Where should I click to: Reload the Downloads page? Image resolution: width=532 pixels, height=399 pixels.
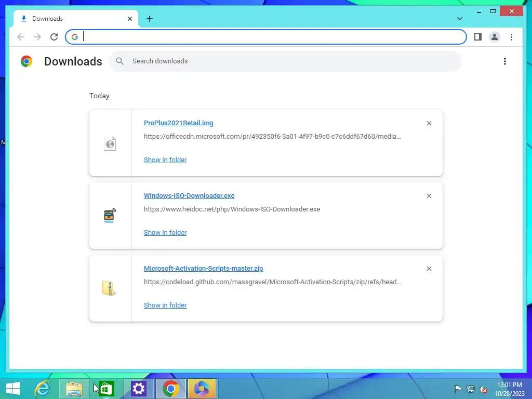click(54, 37)
